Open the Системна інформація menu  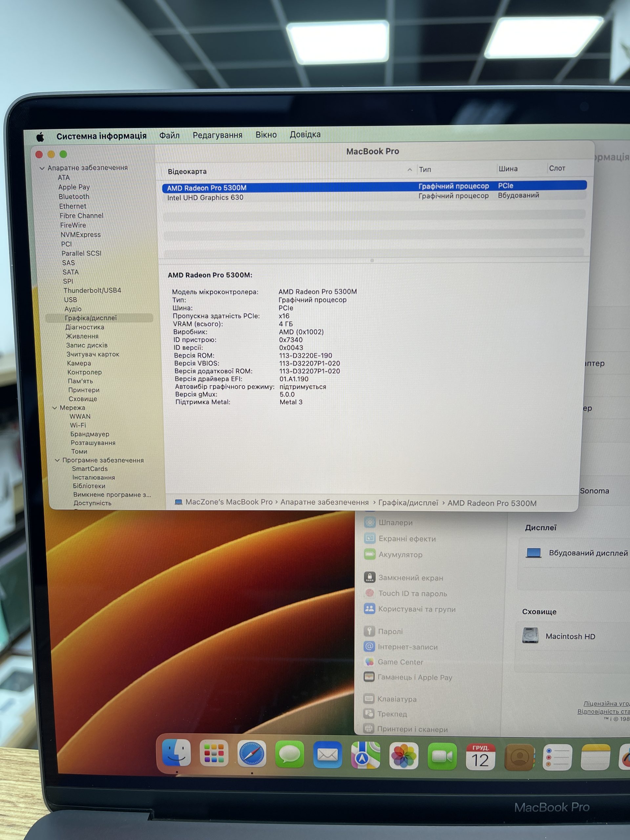click(x=101, y=136)
